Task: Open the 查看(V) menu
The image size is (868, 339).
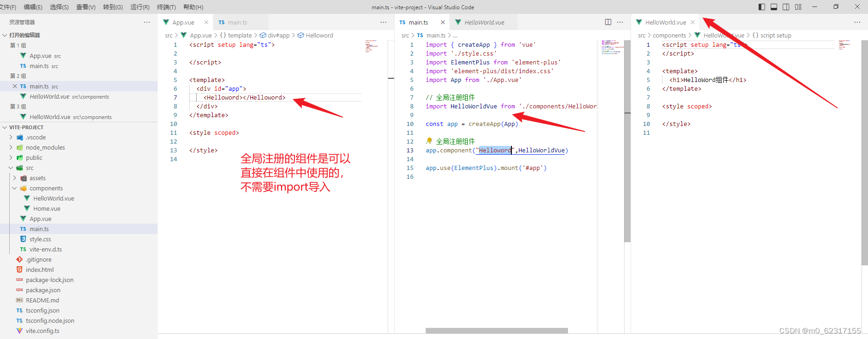Action: coord(86,7)
